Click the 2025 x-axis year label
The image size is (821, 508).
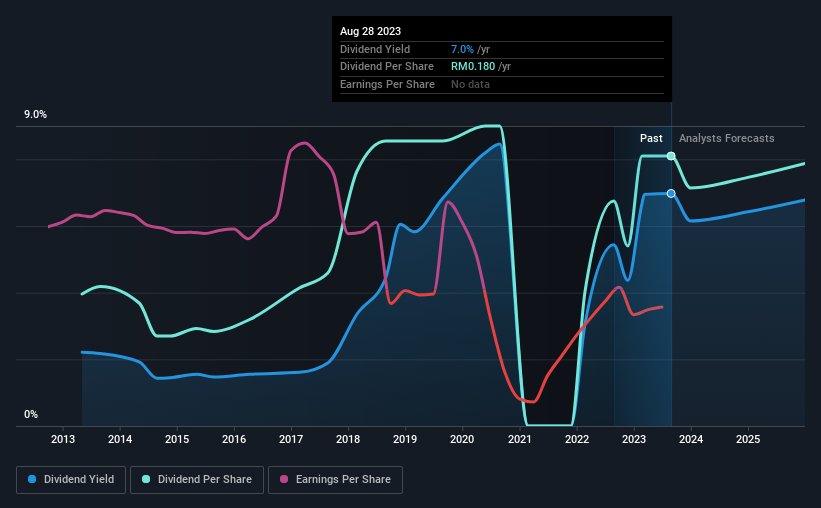pos(748,439)
